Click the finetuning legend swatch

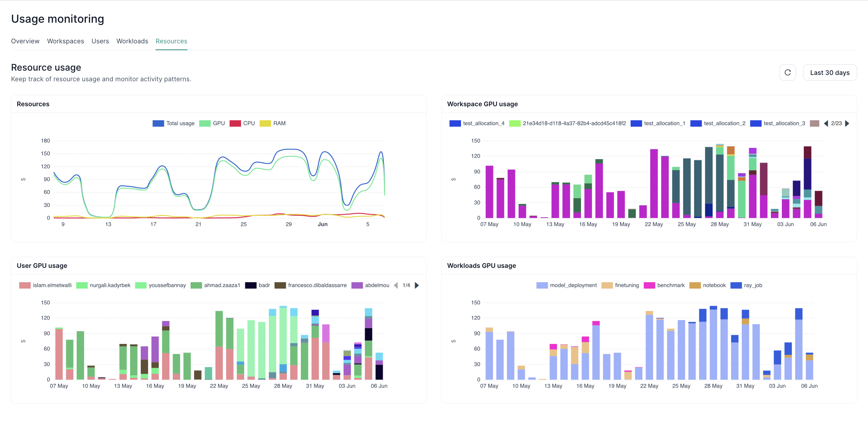607,285
